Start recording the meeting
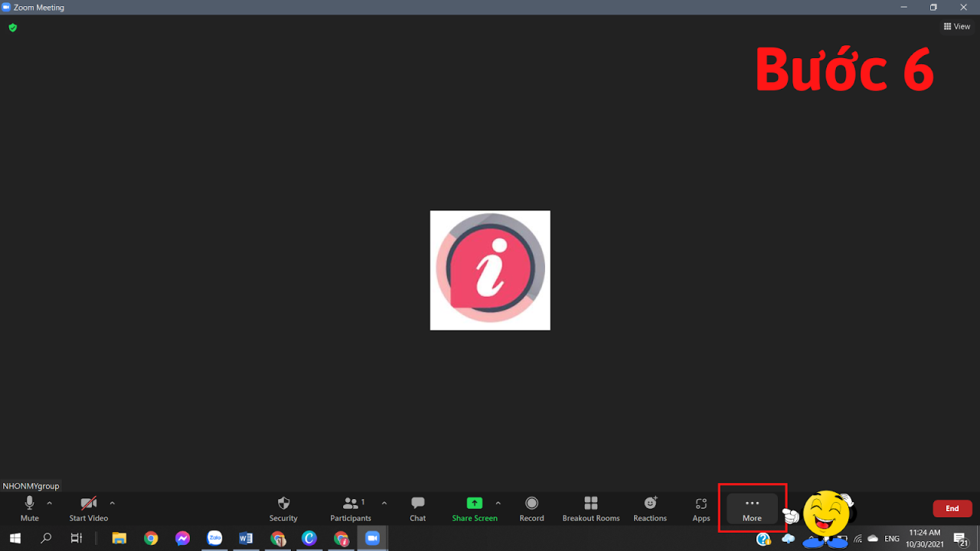Screen dimensions: 980x551 [x=531, y=507]
